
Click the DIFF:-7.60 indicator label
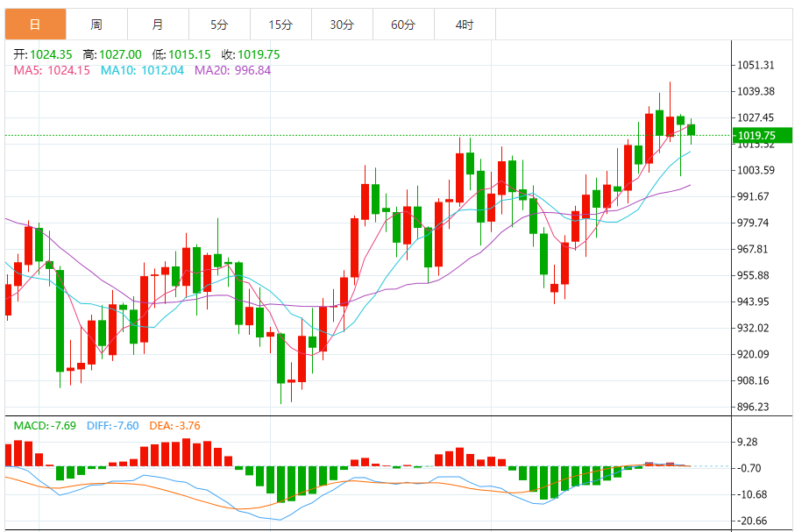[x=112, y=426]
